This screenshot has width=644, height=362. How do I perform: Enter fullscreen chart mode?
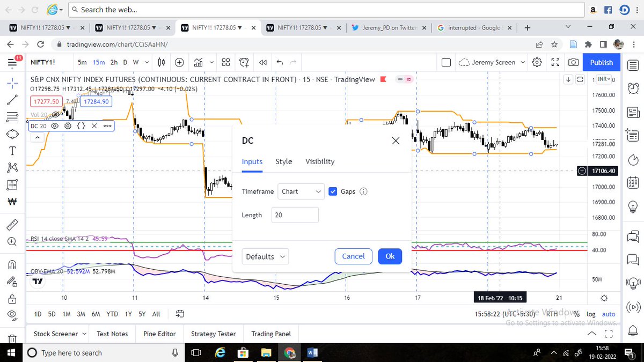pyautogui.click(x=555, y=62)
